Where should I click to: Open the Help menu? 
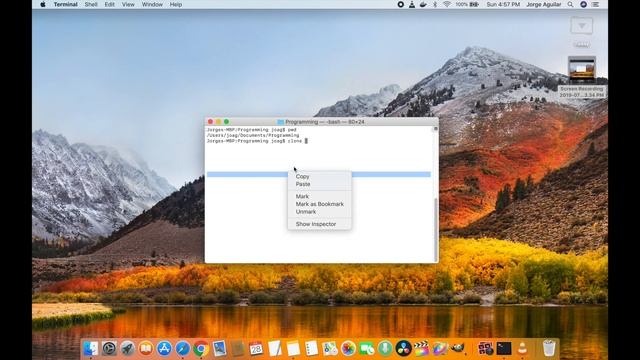(x=176, y=4)
